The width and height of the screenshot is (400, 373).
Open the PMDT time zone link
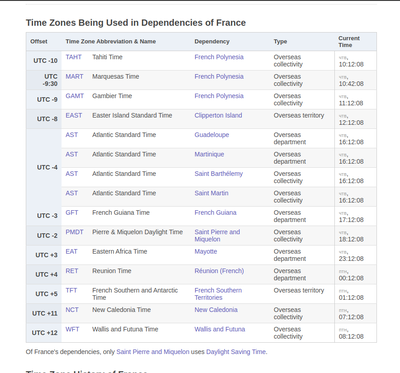tap(74, 232)
